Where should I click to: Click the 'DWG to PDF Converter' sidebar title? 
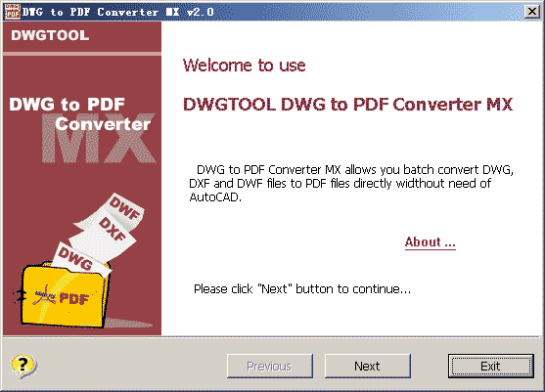point(80,114)
